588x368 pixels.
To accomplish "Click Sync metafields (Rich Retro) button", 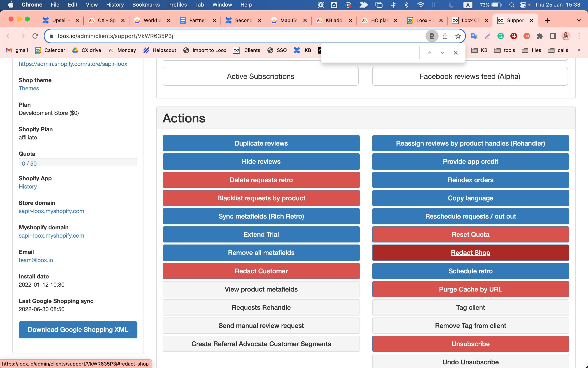I will [261, 216].
